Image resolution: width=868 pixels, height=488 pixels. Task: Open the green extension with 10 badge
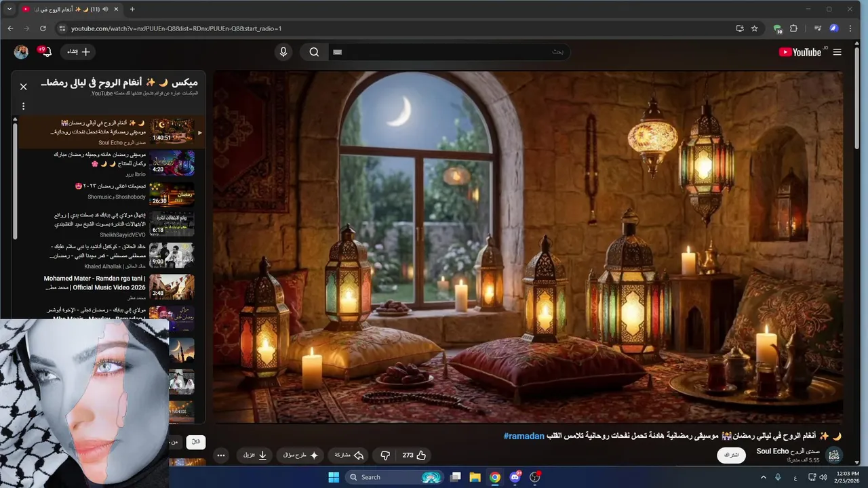click(778, 28)
